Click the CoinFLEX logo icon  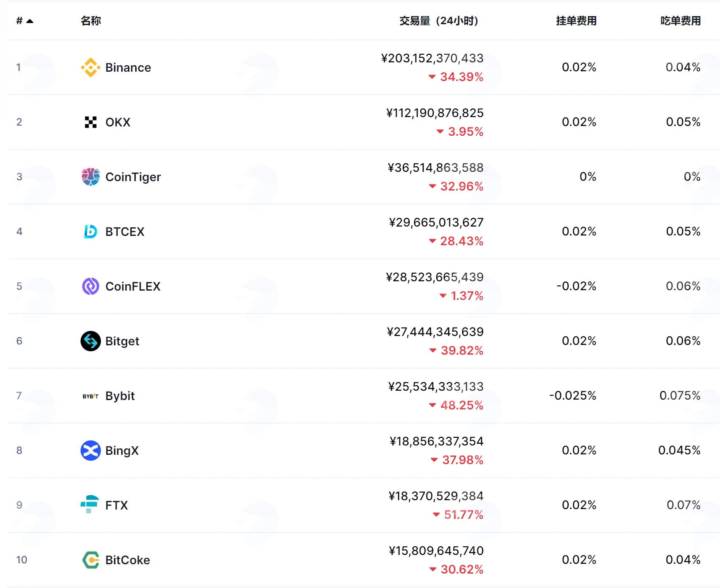coord(90,286)
